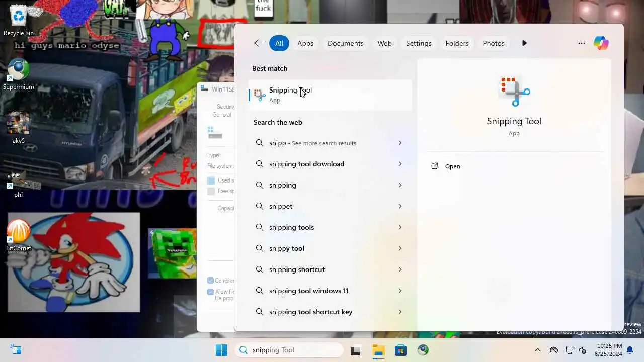The height and width of the screenshot is (362, 644).
Task: Open akv5 desktop icon
Action: [19, 128]
